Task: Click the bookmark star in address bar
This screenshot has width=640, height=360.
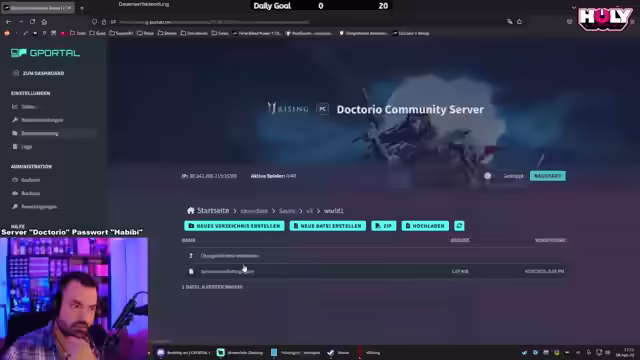Action: click(519, 22)
